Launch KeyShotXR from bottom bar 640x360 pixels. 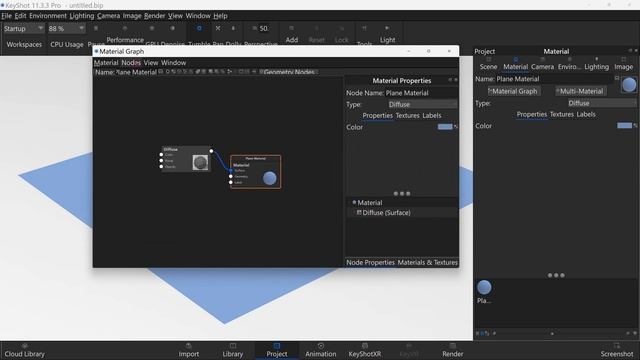(364, 351)
